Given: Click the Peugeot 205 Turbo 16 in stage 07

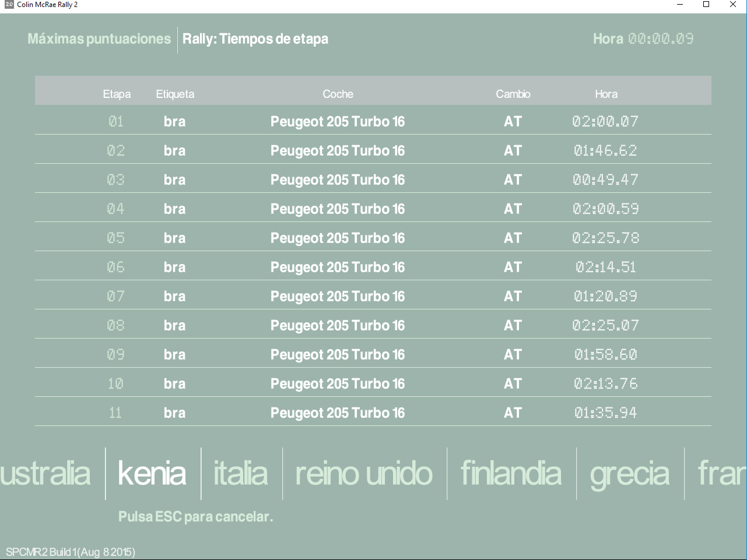Looking at the screenshot, I should coord(337,296).
